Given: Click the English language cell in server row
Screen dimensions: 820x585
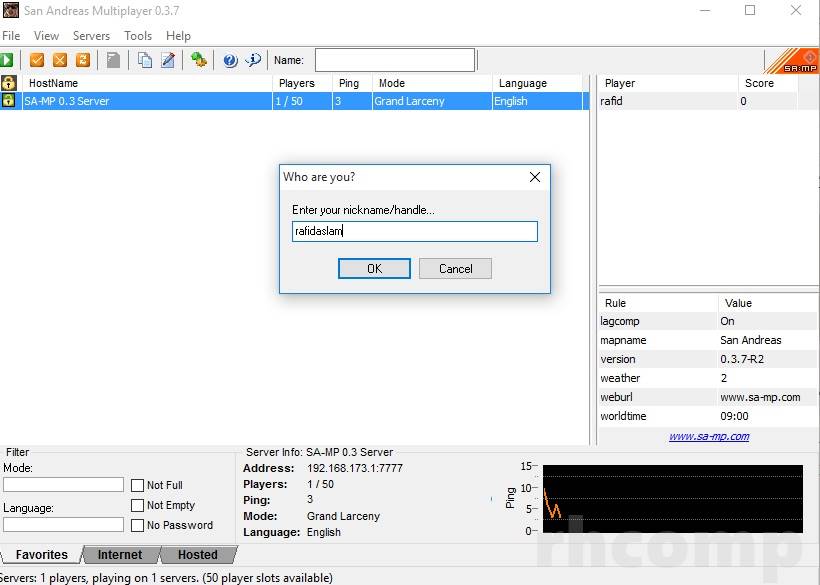Looking at the screenshot, I should [538, 101].
